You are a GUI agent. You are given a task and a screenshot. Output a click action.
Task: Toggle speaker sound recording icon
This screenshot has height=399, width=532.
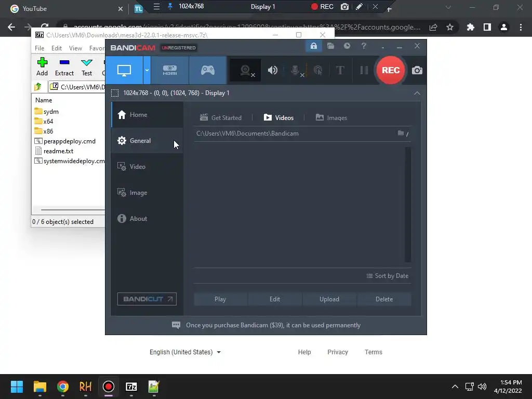click(x=272, y=70)
